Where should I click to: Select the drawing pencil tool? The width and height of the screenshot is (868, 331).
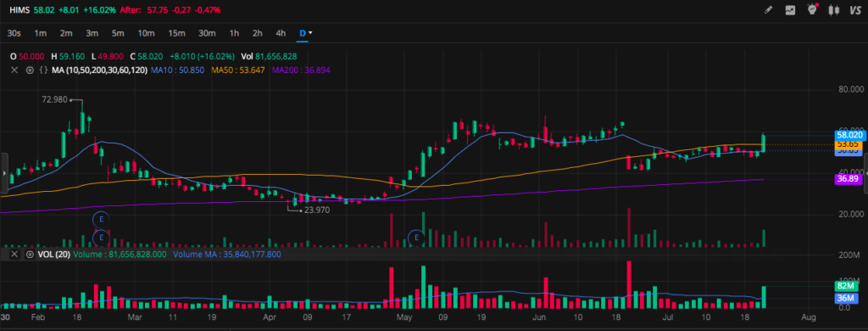tap(768, 10)
